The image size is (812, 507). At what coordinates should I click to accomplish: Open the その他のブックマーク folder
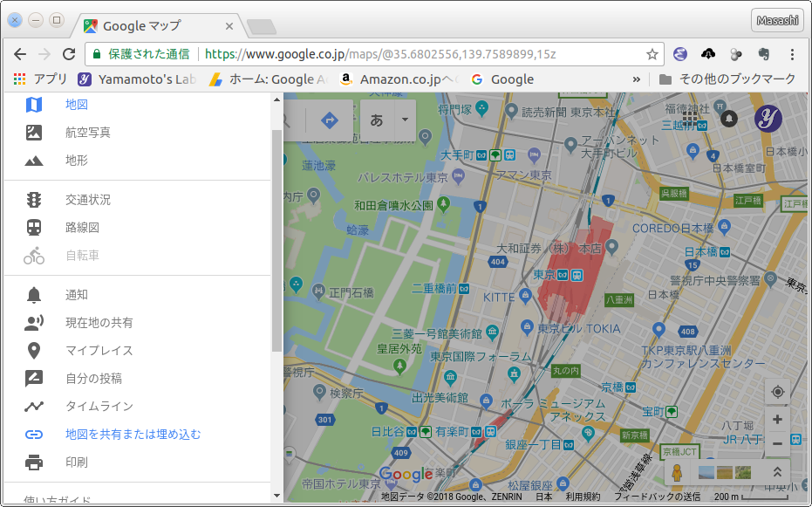[x=727, y=79]
